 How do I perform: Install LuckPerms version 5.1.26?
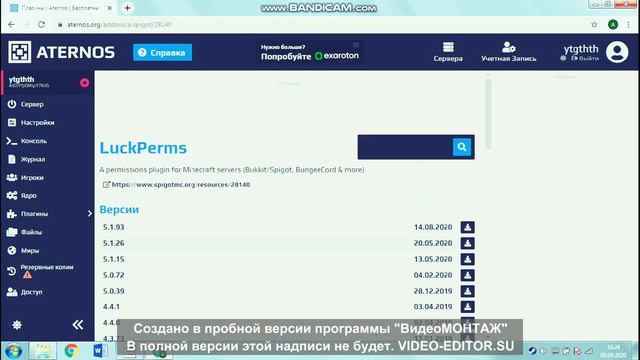tap(467, 243)
